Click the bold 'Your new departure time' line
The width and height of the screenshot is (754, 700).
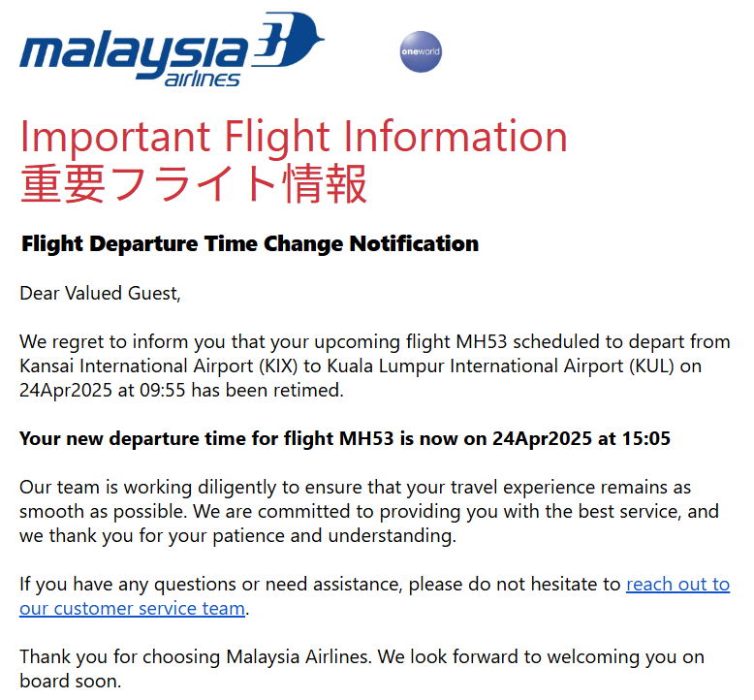(x=345, y=439)
